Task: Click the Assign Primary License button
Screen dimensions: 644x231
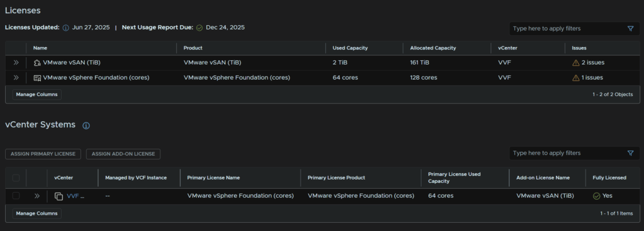Action: (43, 154)
